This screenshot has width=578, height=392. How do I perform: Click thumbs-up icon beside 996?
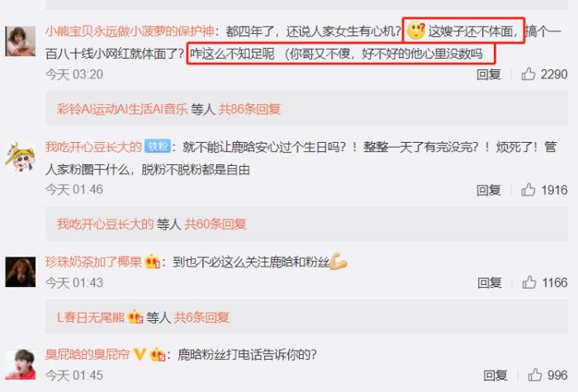(535, 375)
